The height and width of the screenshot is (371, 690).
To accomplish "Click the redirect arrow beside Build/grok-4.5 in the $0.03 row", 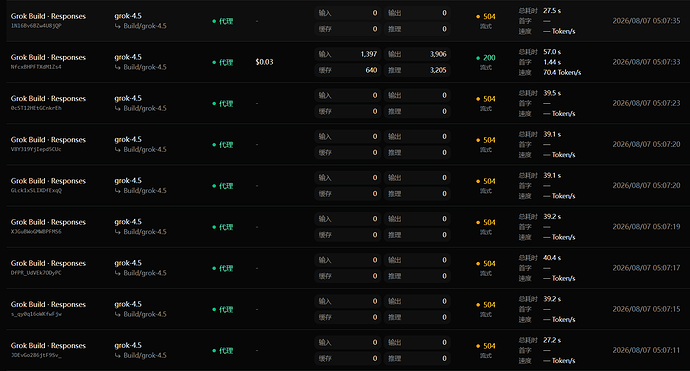I will 117,67.
